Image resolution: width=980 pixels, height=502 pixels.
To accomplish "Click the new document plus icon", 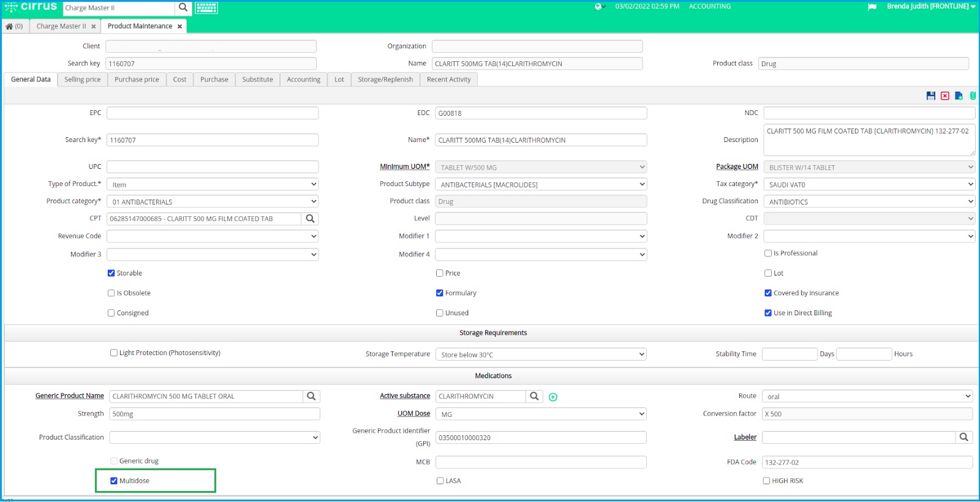I will click(x=959, y=96).
